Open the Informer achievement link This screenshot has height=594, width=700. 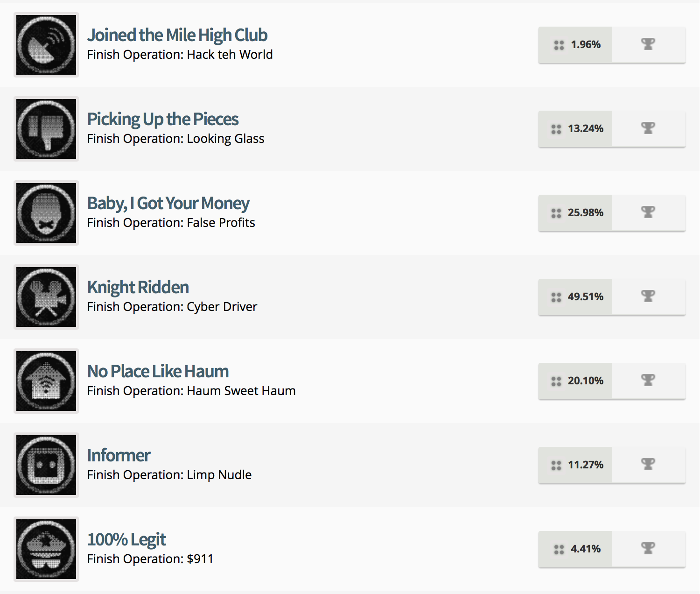(119, 455)
